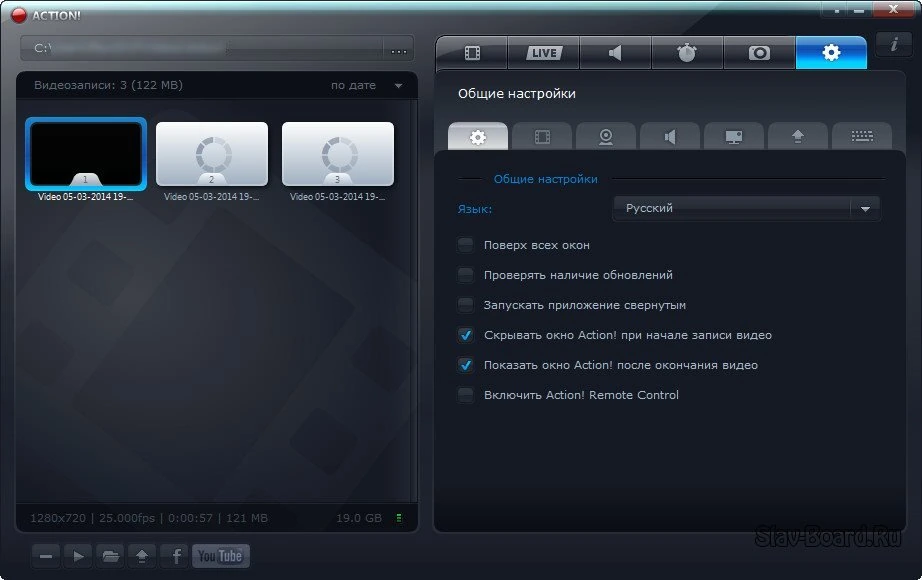Click the info 'i' button

coord(894,44)
